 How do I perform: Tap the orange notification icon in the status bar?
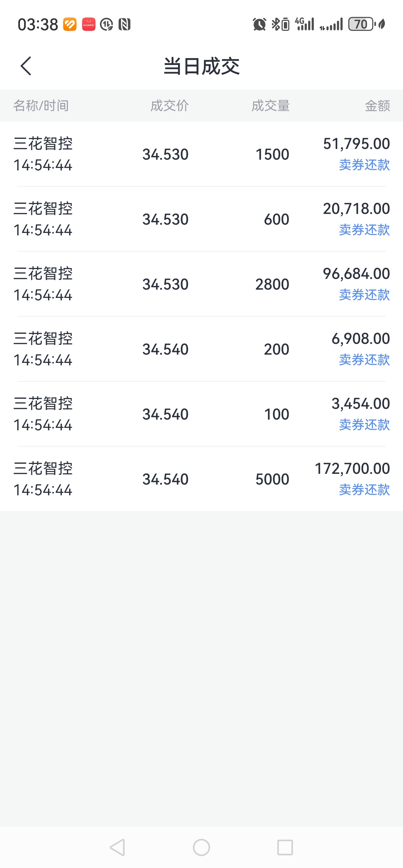point(70,24)
